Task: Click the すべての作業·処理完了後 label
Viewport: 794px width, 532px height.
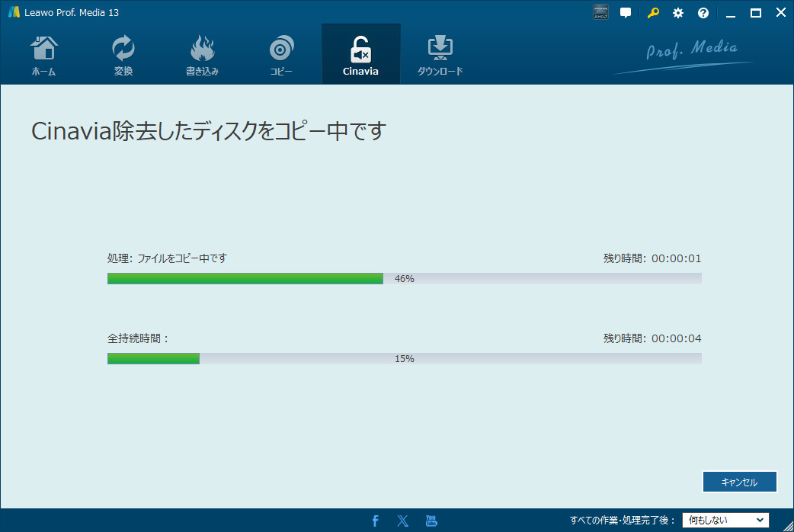Action: point(623,521)
